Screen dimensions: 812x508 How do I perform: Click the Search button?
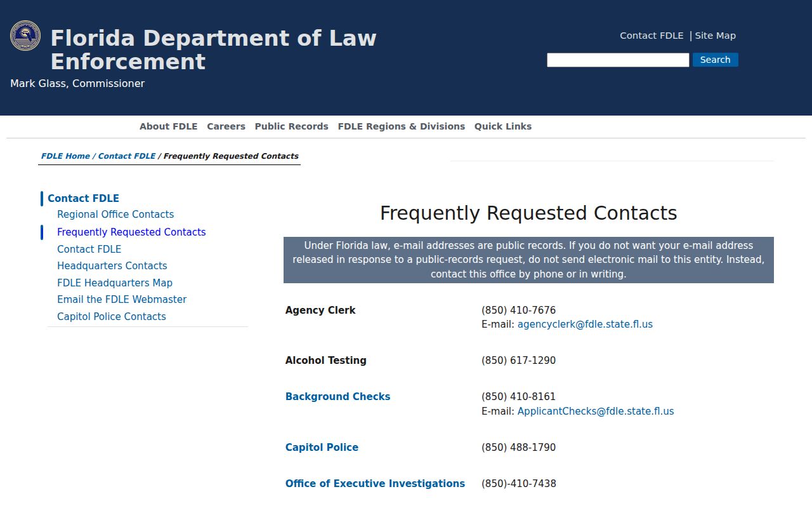coord(715,60)
